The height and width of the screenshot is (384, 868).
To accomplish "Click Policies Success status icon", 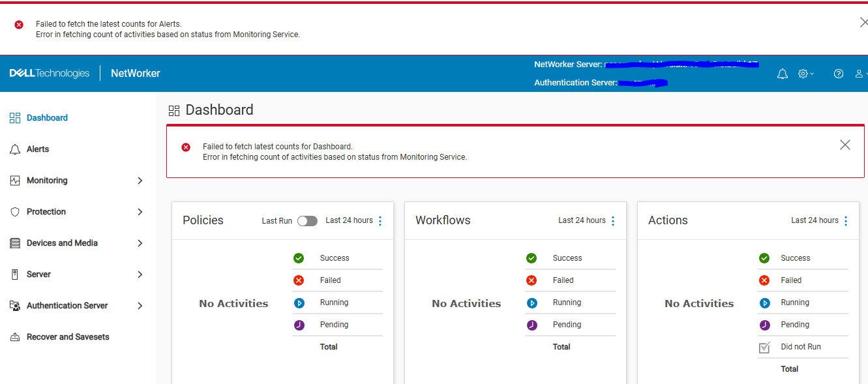I will coord(299,258).
